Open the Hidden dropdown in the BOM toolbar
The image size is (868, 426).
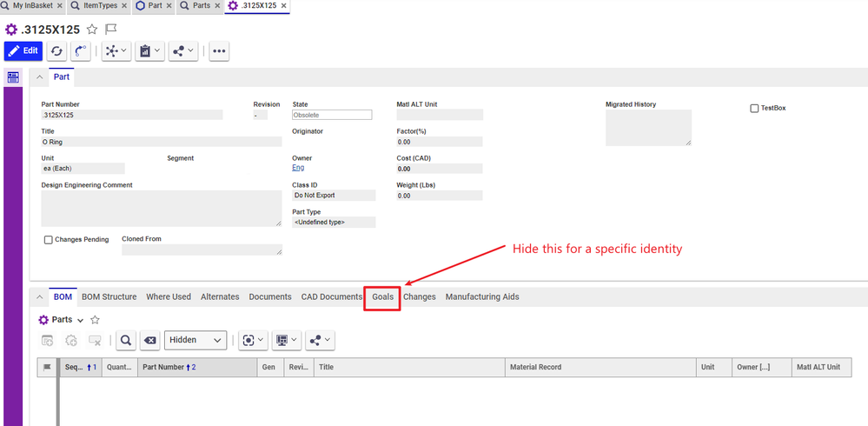tap(196, 340)
